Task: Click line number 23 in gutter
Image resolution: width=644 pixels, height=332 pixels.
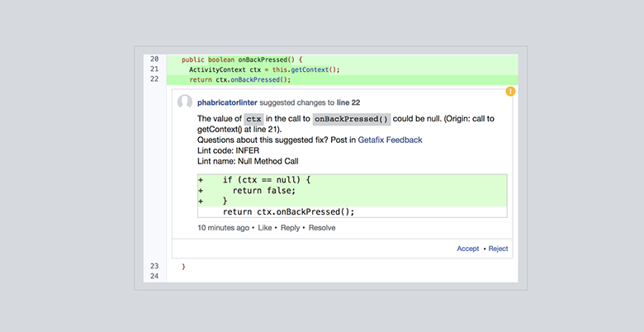Action: pyautogui.click(x=154, y=266)
